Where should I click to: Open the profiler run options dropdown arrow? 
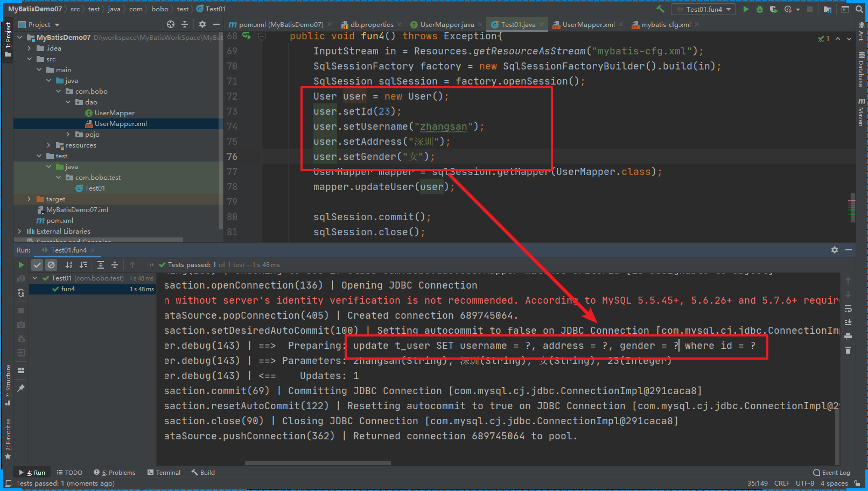coord(798,9)
